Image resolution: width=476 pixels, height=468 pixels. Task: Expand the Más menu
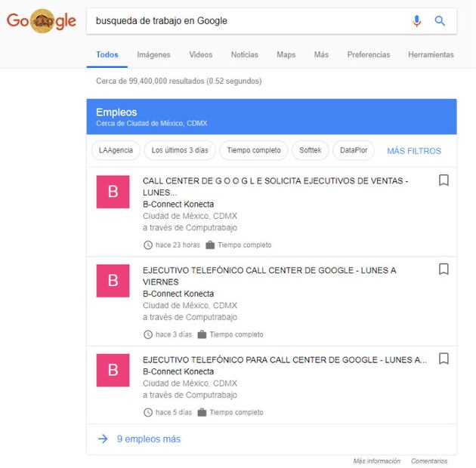pyautogui.click(x=321, y=55)
